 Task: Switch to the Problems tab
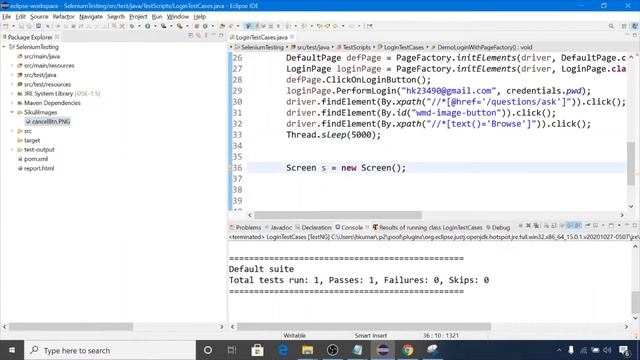245,227
